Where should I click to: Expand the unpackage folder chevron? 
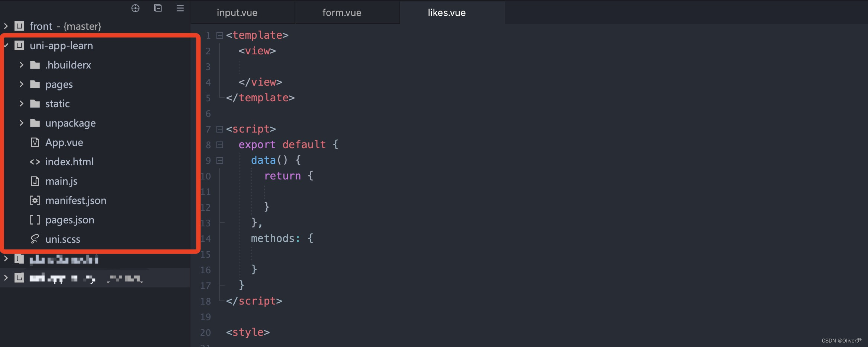coord(21,123)
